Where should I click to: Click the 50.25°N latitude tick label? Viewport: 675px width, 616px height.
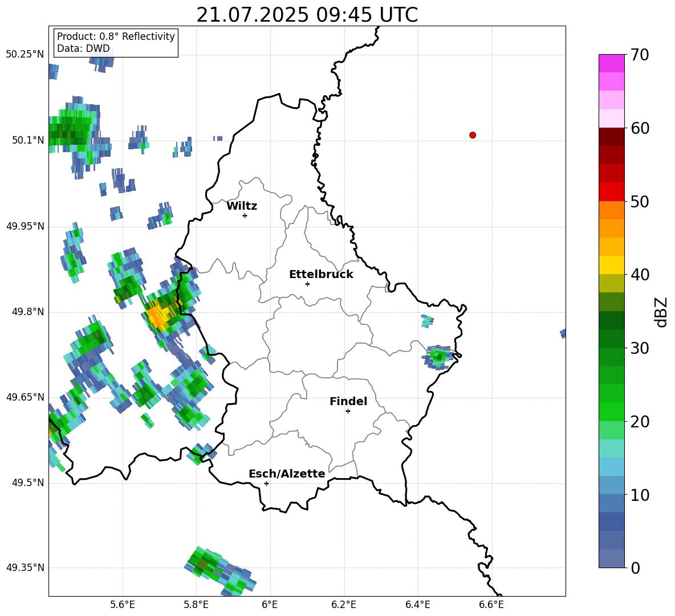point(25,55)
